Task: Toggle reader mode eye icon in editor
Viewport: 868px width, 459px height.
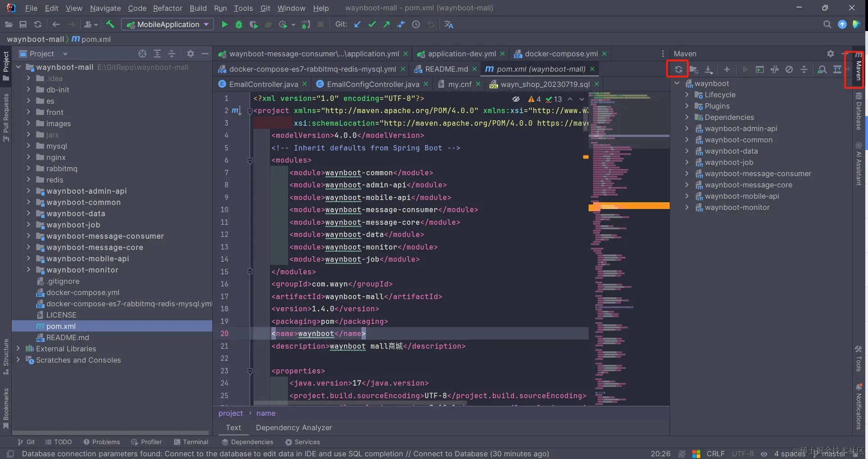Action: (x=516, y=99)
